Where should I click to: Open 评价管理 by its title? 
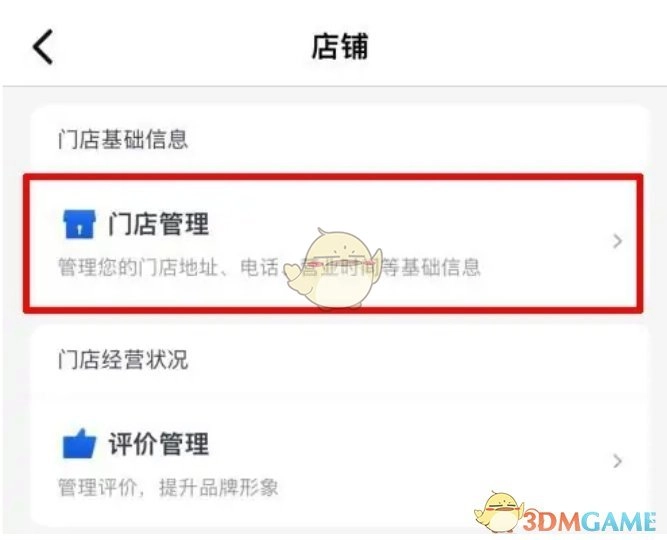(x=159, y=444)
